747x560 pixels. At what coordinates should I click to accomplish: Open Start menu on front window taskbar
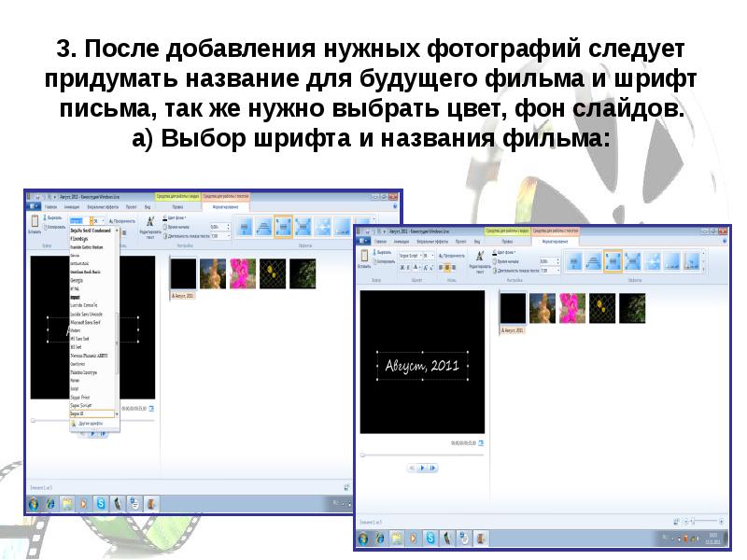(363, 539)
